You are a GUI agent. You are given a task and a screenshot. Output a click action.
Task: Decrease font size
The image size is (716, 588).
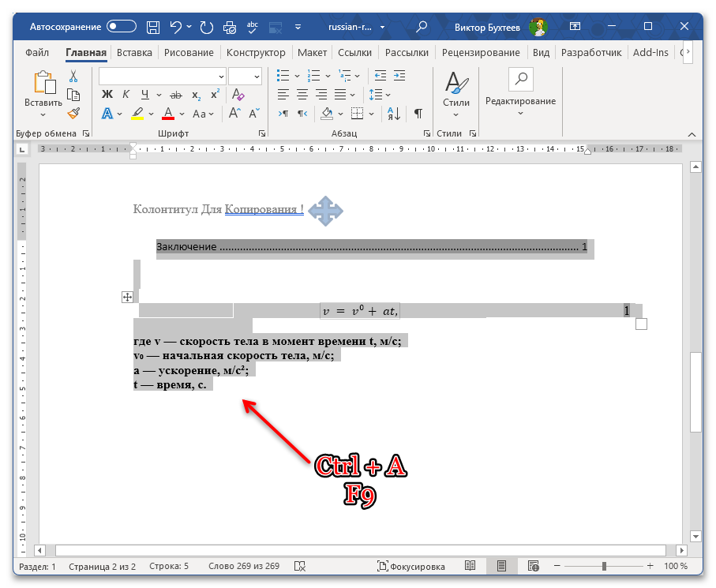254,113
